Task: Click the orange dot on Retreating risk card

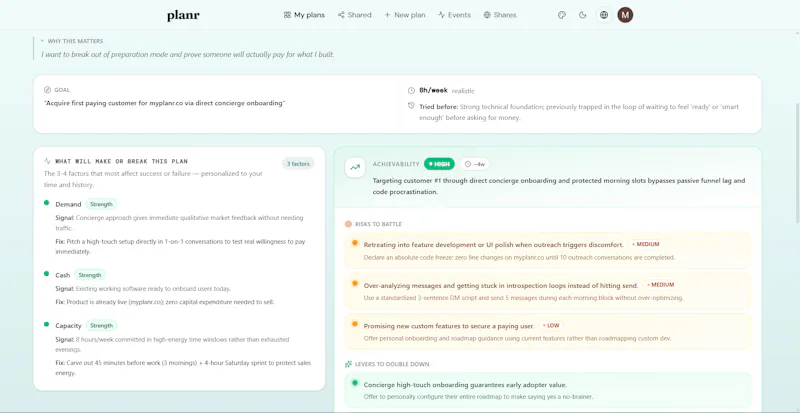Action: tap(355, 243)
